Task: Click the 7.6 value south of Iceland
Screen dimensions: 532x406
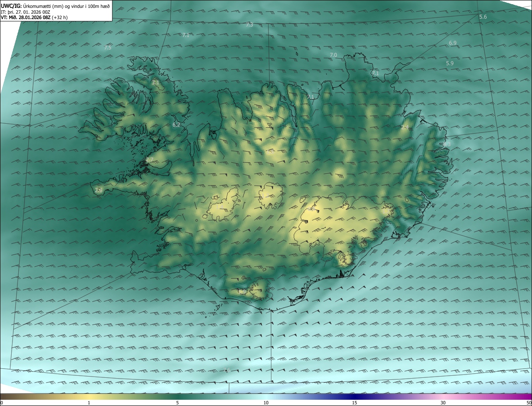Action: 227,370
